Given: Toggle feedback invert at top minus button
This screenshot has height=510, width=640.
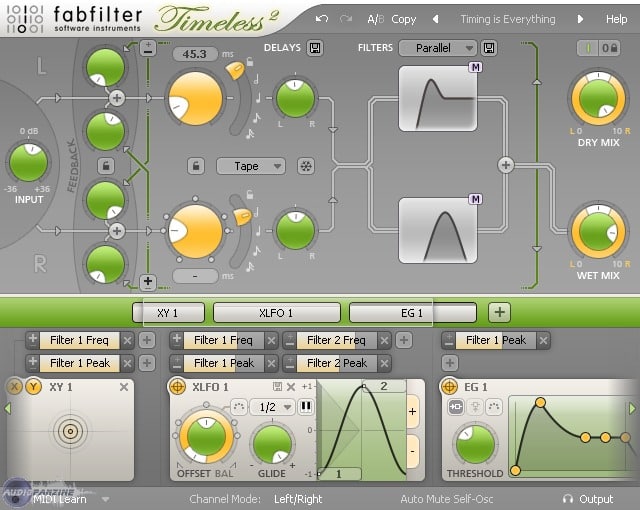Looking at the screenshot, I should tap(148, 48).
